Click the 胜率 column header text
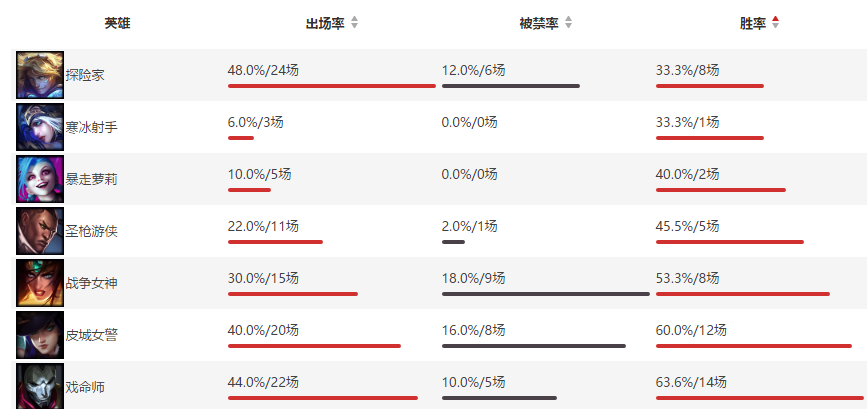The width and height of the screenshot is (867, 409). [753, 23]
